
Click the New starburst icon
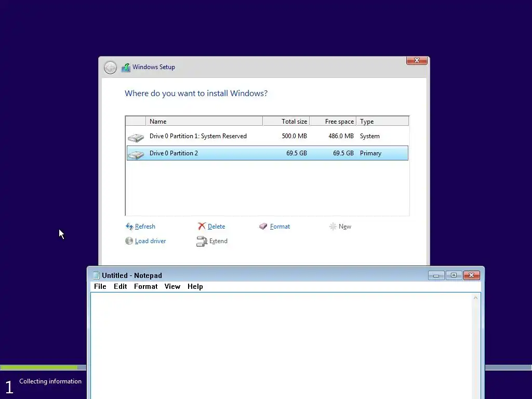[333, 227]
